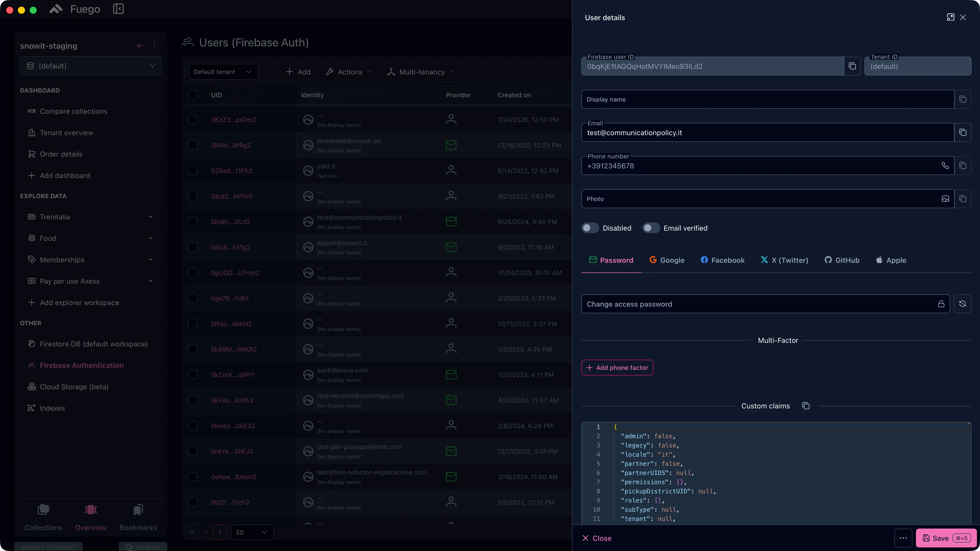The height and width of the screenshot is (551, 980).
Task: Open the Actions dropdown menu
Action: tap(349, 72)
